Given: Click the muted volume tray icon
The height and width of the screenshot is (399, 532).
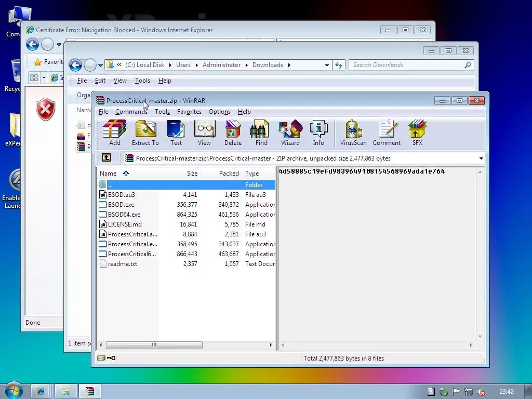Looking at the screenshot, I should pyautogui.click(x=481, y=392).
